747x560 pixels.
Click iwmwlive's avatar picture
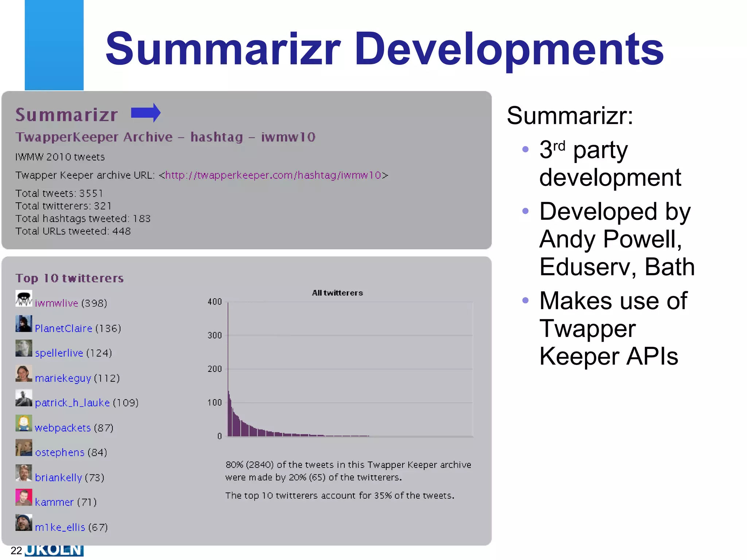click(x=24, y=299)
